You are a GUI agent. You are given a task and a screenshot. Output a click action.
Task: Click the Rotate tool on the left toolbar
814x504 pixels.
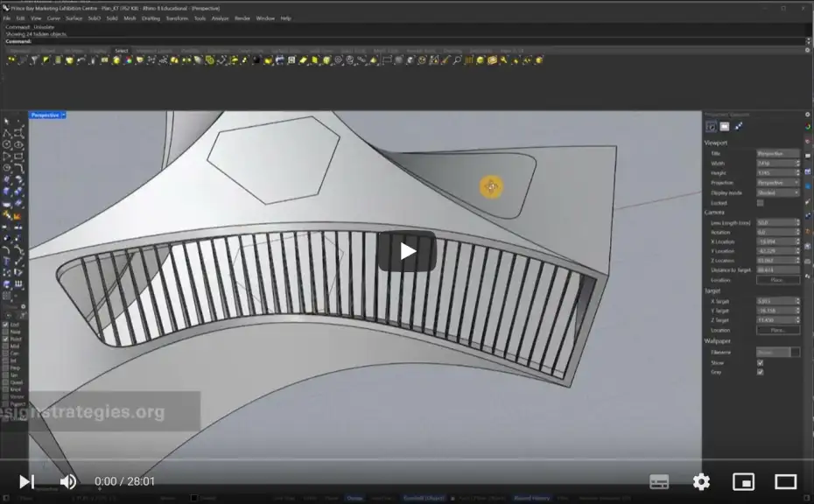(x=19, y=272)
